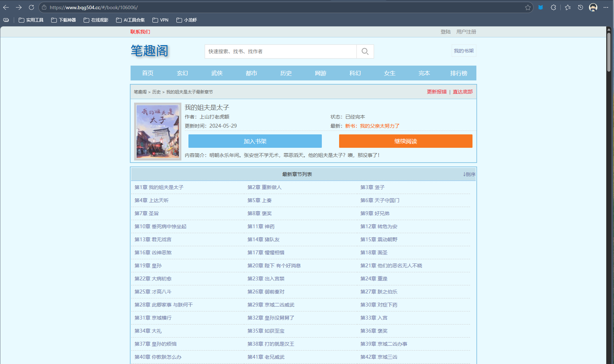Open browser settings ellipsis menu
Viewport: 614px width, 364px height.
[606, 7]
